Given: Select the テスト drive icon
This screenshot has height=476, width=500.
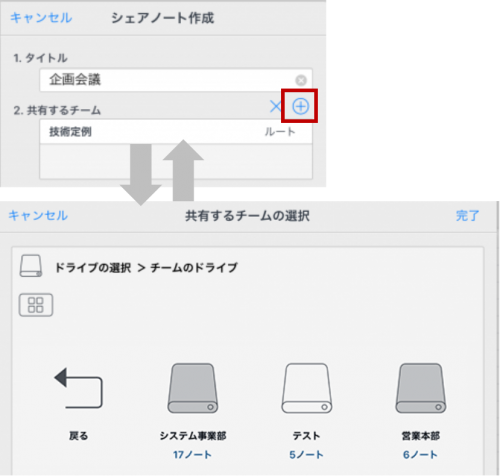Looking at the screenshot, I should [307, 388].
